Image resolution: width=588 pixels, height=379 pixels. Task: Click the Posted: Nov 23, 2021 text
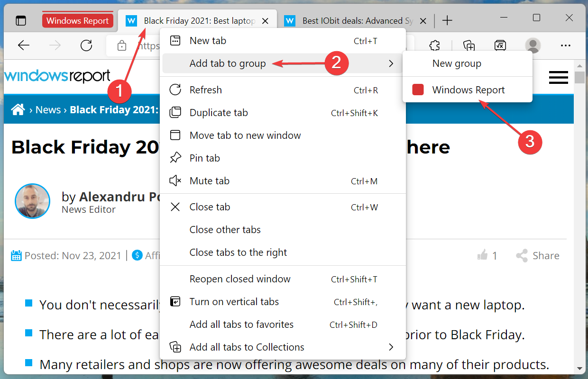tap(73, 256)
